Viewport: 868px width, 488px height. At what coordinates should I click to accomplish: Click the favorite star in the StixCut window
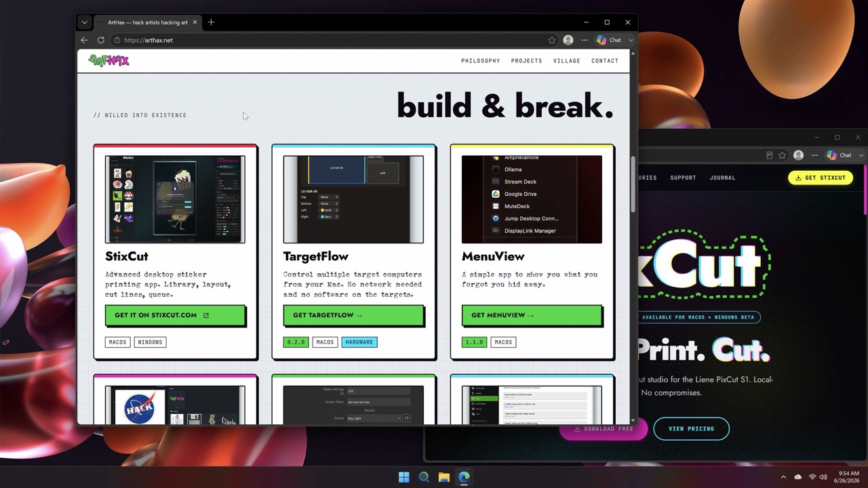783,155
